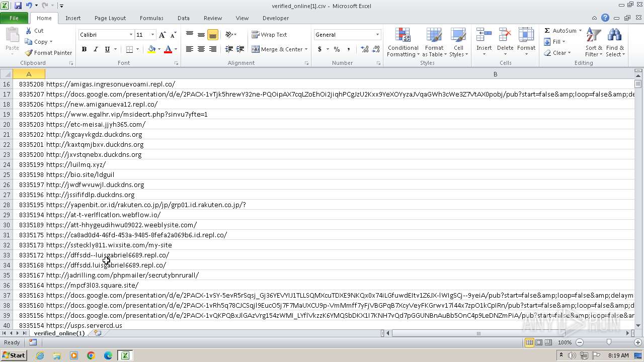Open Find & Select menu
Viewport: 644px width, 362px height.
[615, 43]
